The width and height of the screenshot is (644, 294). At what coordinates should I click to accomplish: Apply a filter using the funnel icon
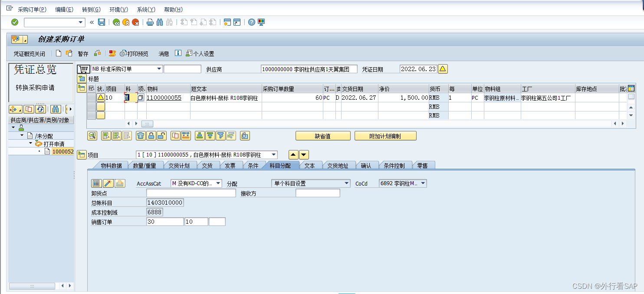coord(220,135)
